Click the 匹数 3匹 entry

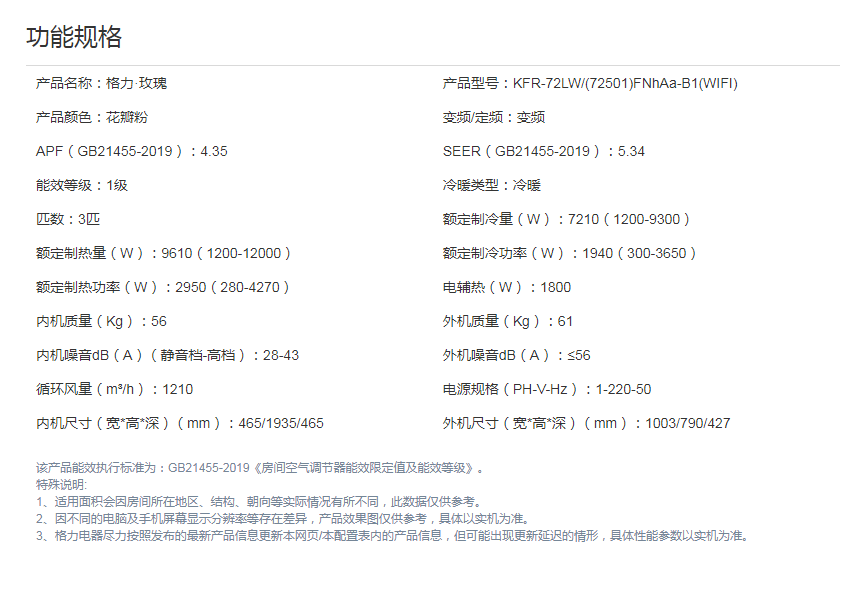(x=68, y=220)
